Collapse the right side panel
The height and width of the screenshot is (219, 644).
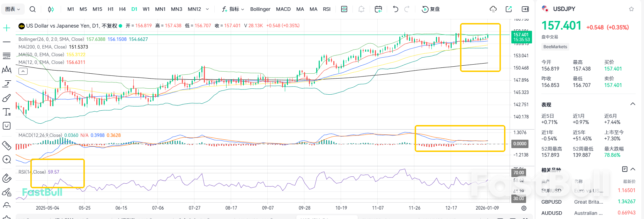(525, 9)
